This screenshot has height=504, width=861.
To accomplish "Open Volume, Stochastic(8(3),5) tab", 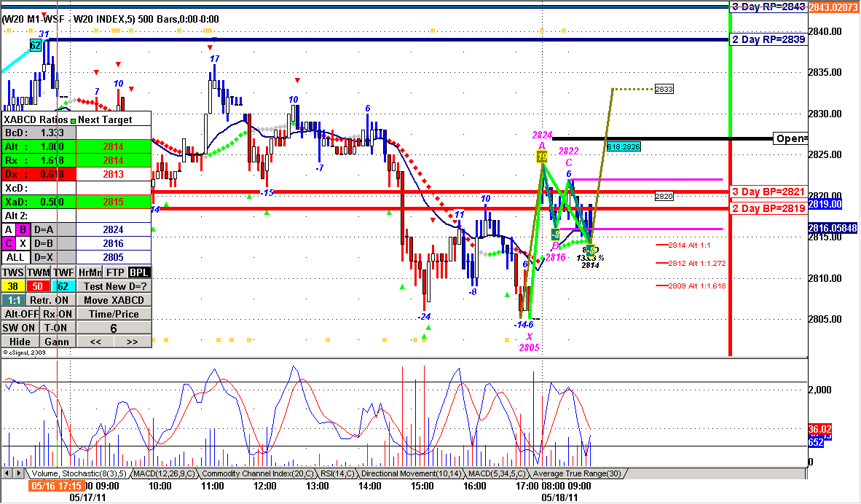I will click(x=79, y=473).
